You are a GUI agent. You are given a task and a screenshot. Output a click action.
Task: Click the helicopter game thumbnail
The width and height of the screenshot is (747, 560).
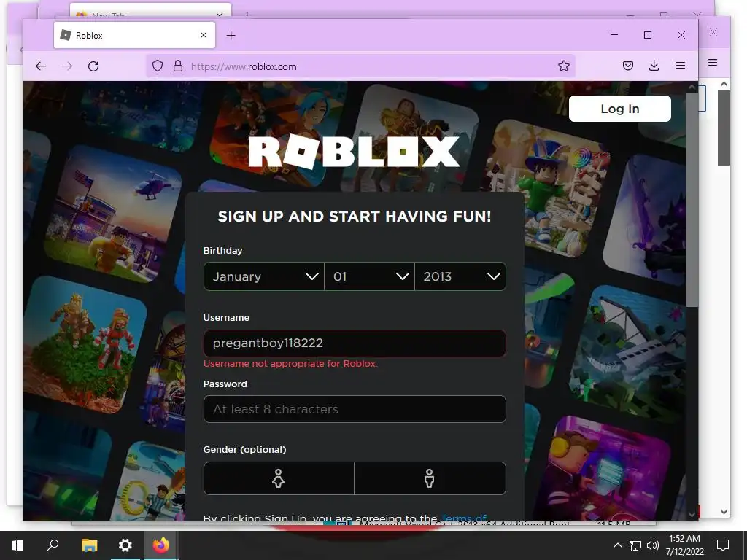coord(112,213)
